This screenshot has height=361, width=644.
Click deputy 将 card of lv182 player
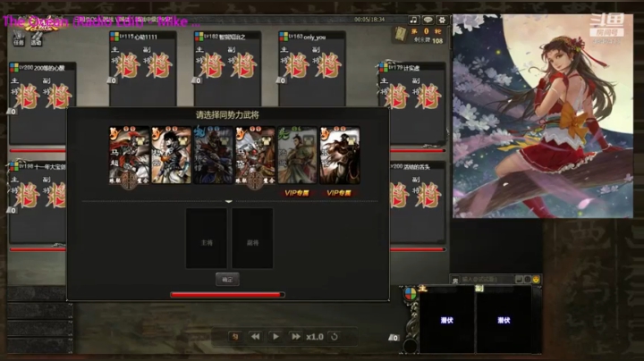point(243,65)
